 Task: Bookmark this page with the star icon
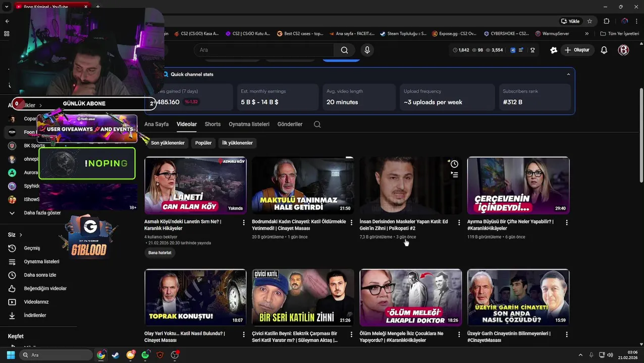(x=589, y=21)
